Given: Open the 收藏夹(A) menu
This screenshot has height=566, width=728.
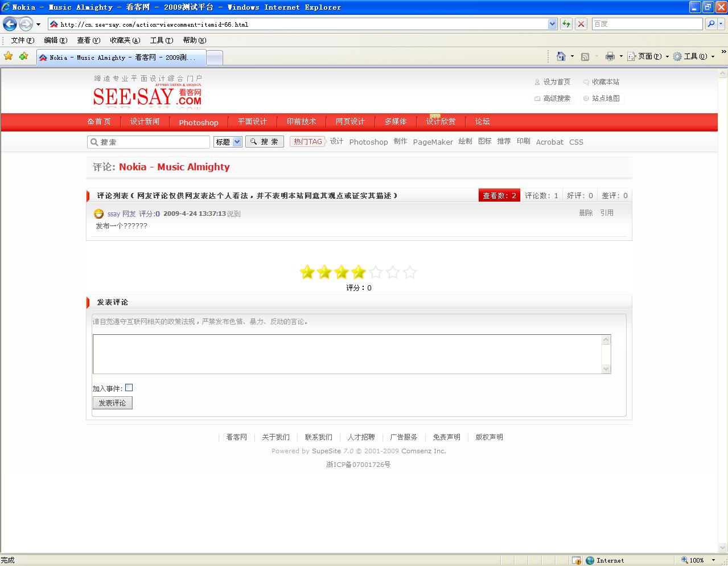Looking at the screenshot, I should click(125, 40).
